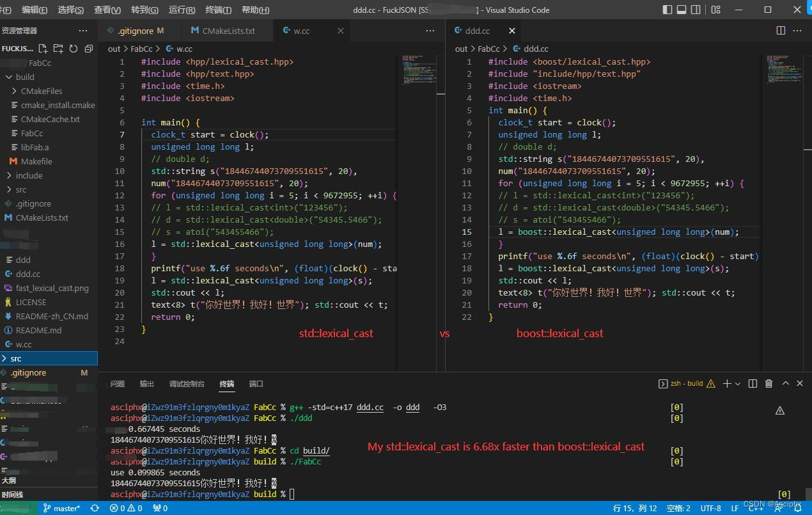Collapse all folders in explorer
The height and width of the screenshot is (515, 812).
[x=88, y=49]
